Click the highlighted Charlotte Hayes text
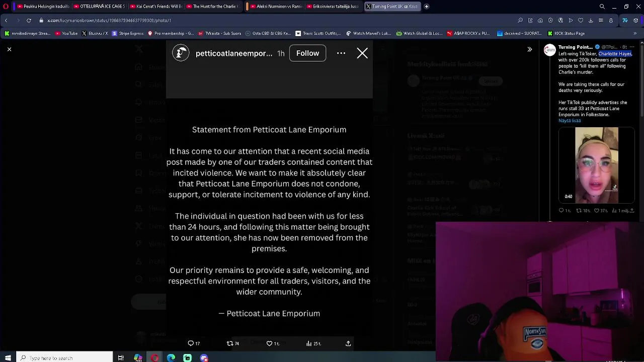The width and height of the screenshot is (644, 362). (615, 54)
